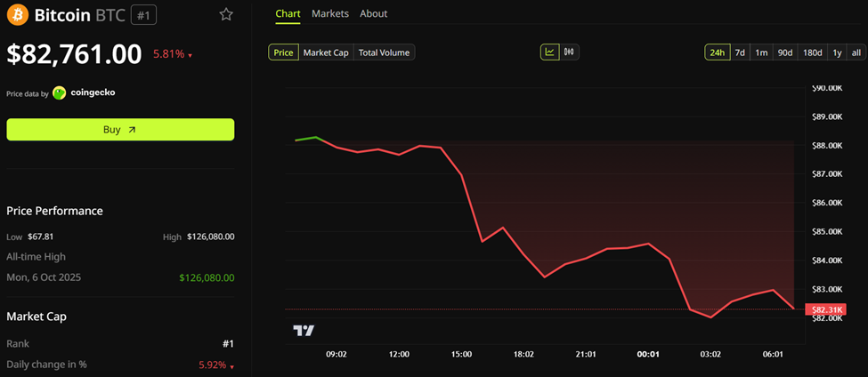Select the Total Volume chart toggle

(x=384, y=52)
